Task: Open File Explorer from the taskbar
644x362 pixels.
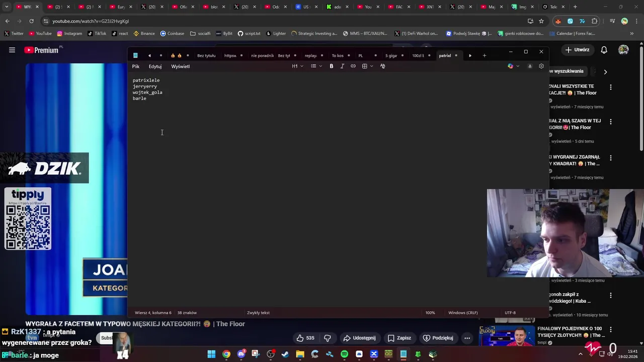Action: (300, 354)
